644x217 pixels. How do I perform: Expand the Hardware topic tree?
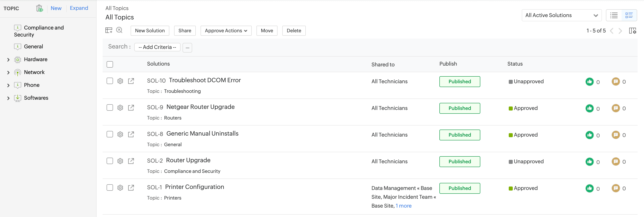(8, 60)
